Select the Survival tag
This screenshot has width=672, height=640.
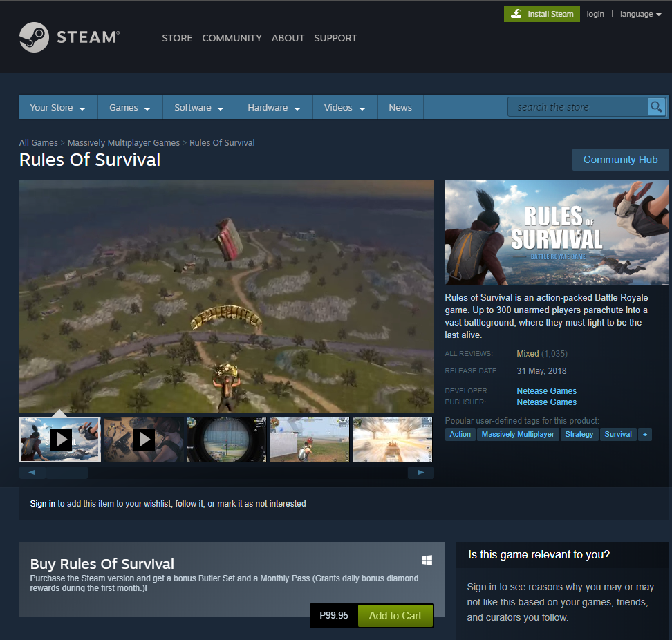point(618,434)
